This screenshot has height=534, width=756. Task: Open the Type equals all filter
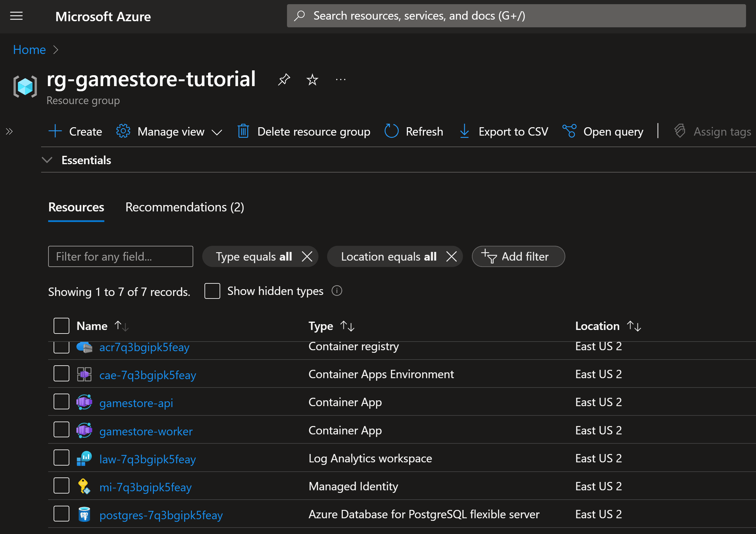[254, 256]
